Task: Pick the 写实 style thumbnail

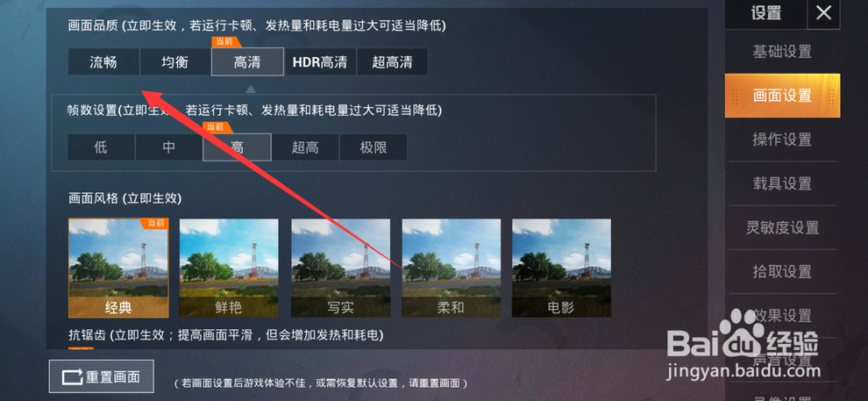Action: 340,269
